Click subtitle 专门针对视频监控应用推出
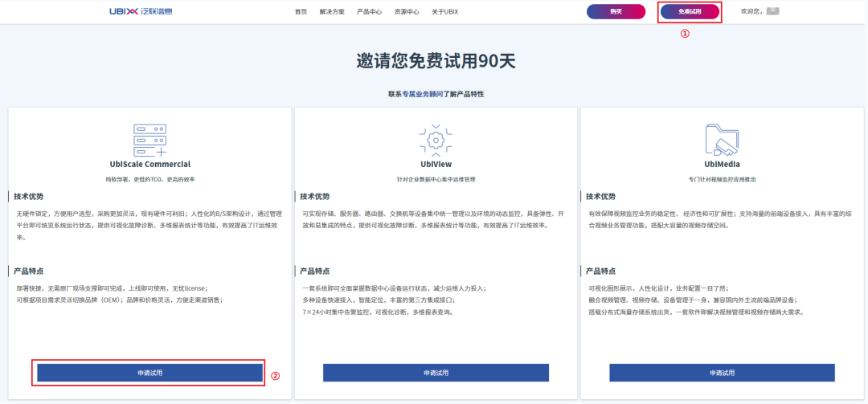 tap(722, 180)
